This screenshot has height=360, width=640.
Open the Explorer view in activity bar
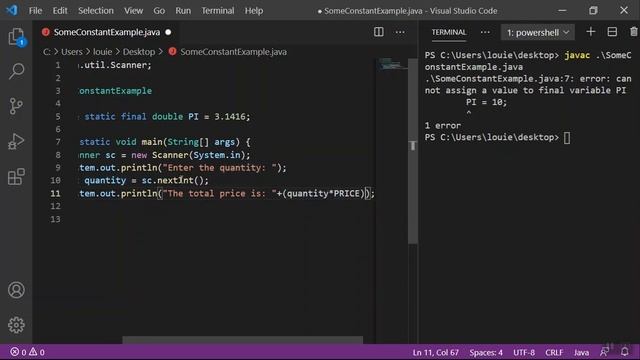(x=16, y=37)
